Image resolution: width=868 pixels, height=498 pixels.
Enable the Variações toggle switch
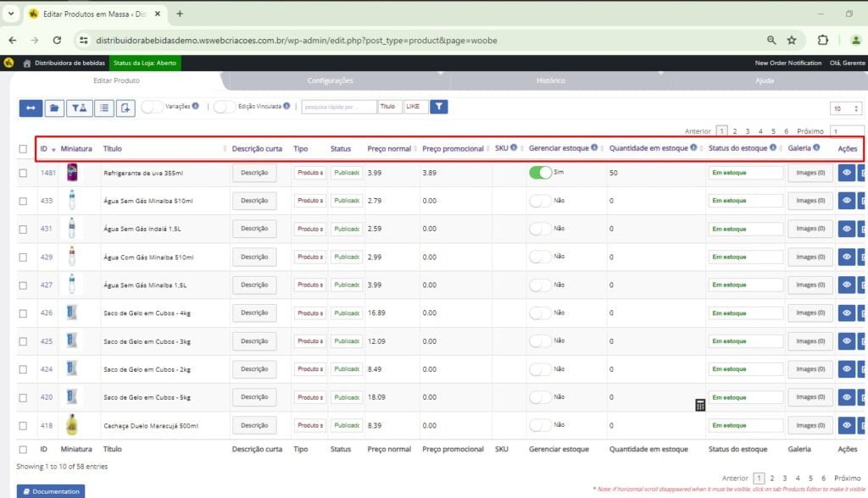point(152,107)
